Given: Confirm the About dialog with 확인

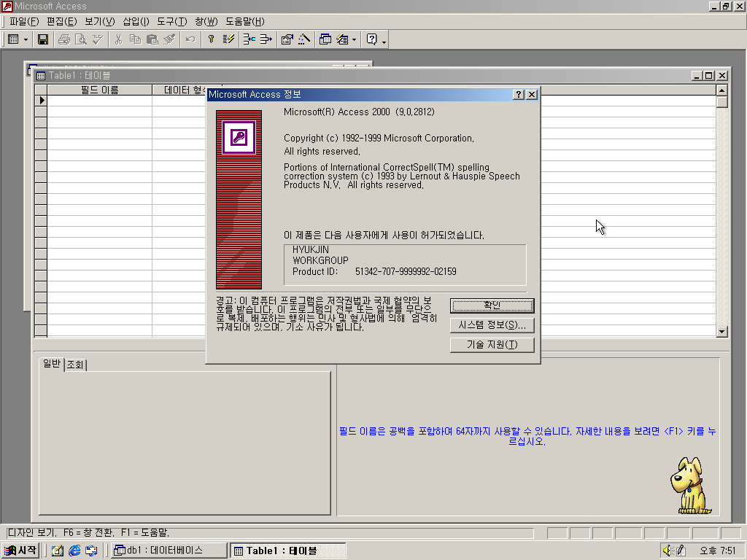Looking at the screenshot, I should click(492, 306).
